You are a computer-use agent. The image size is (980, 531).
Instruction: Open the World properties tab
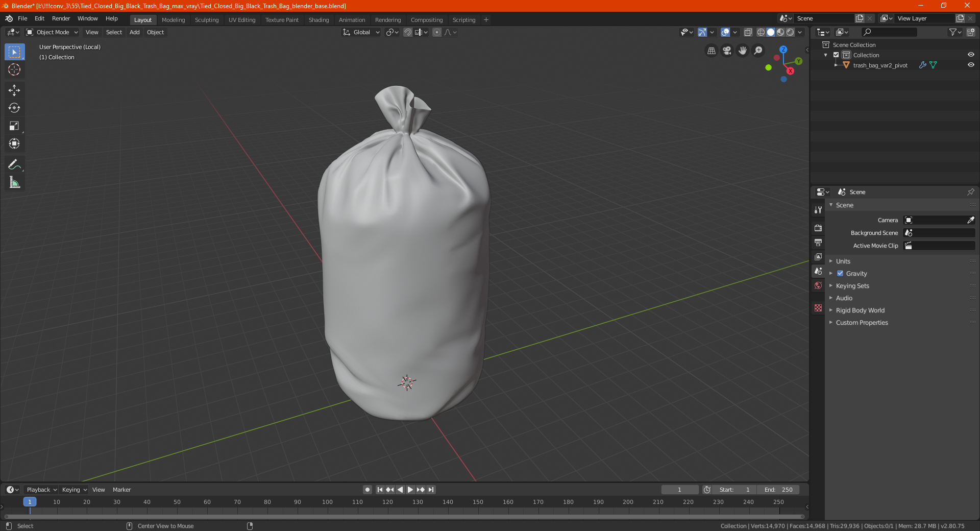click(x=818, y=285)
